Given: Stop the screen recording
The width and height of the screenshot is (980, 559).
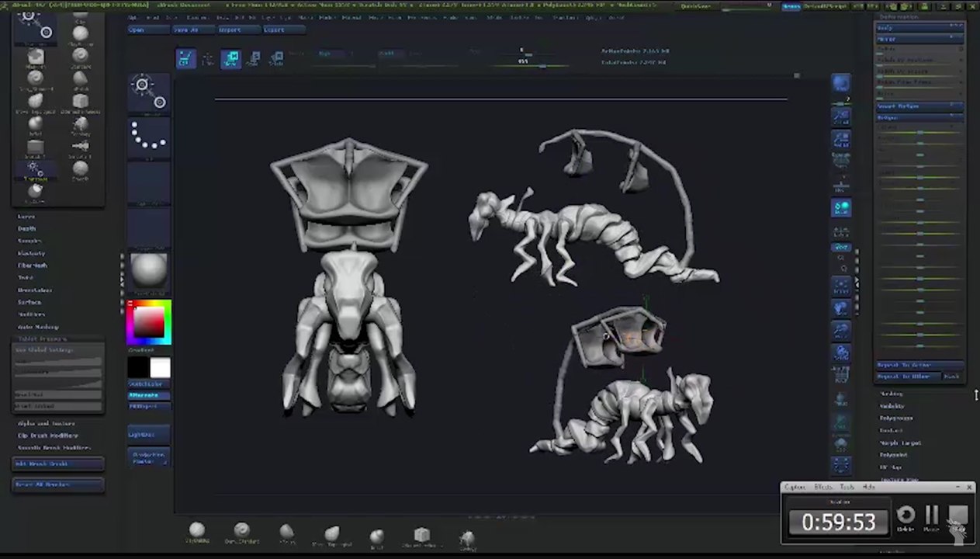Looking at the screenshot, I should [957, 517].
